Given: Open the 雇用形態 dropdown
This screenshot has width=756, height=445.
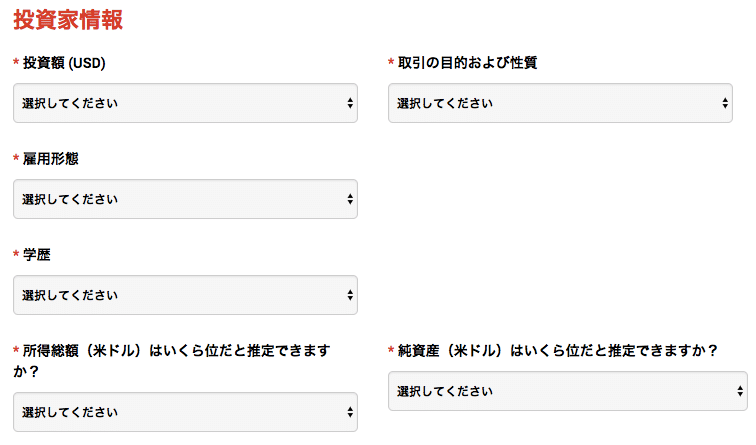Looking at the screenshot, I should [185, 199].
